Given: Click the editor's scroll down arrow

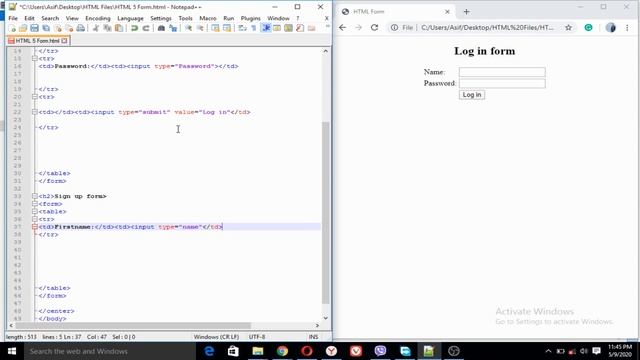Looking at the screenshot, I should (x=325, y=318).
